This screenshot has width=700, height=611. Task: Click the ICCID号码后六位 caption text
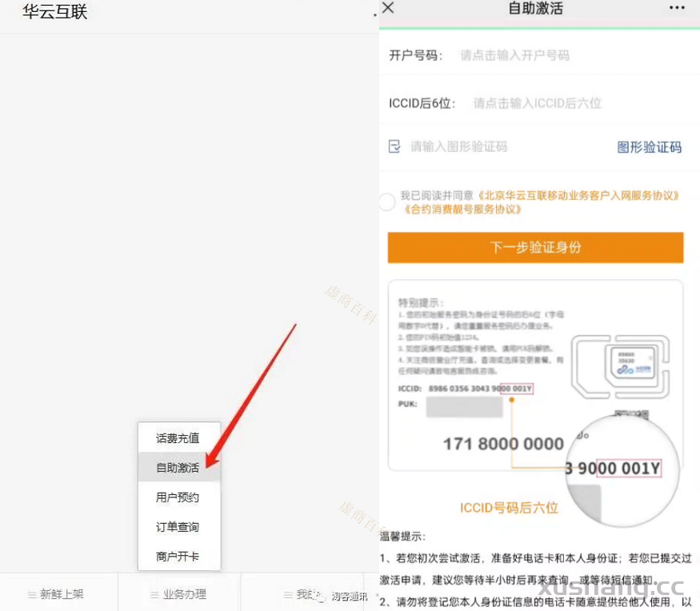pyautogui.click(x=509, y=508)
